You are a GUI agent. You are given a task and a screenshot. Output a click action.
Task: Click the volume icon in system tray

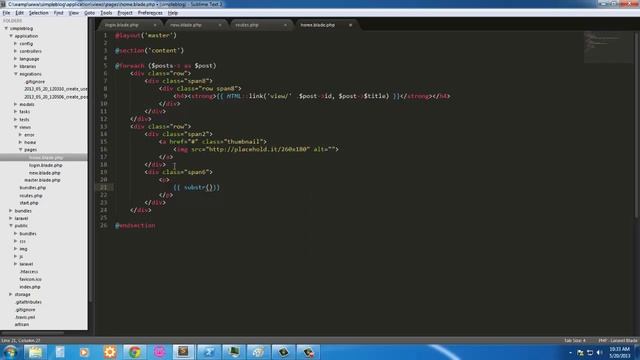click(x=599, y=352)
